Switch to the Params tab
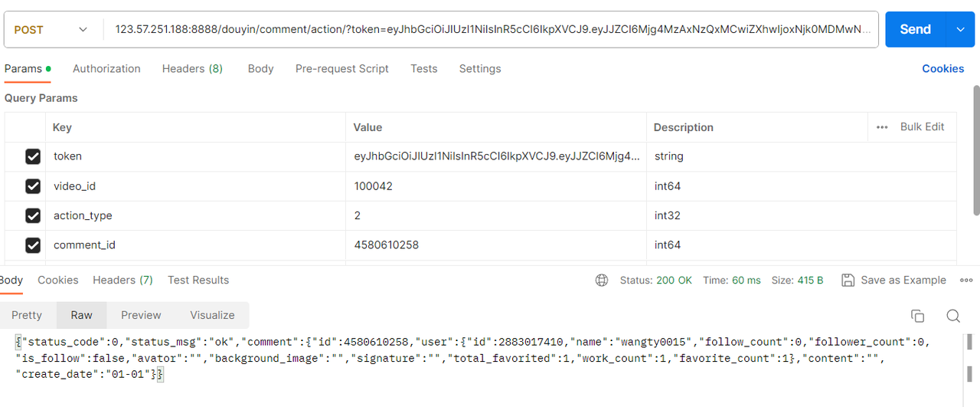The height and width of the screenshot is (407, 980). tap(28, 68)
